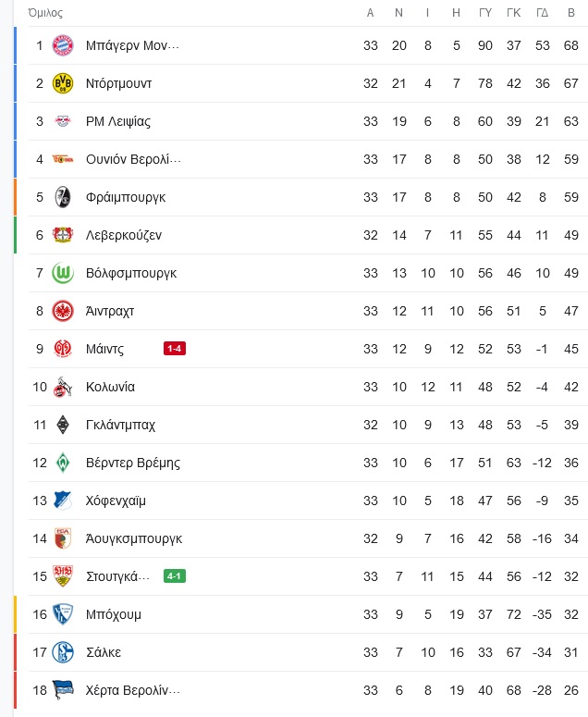This screenshot has width=588, height=717.
Task: Click the Borussia Dortmund BVB logo
Action: coord(63,83)
